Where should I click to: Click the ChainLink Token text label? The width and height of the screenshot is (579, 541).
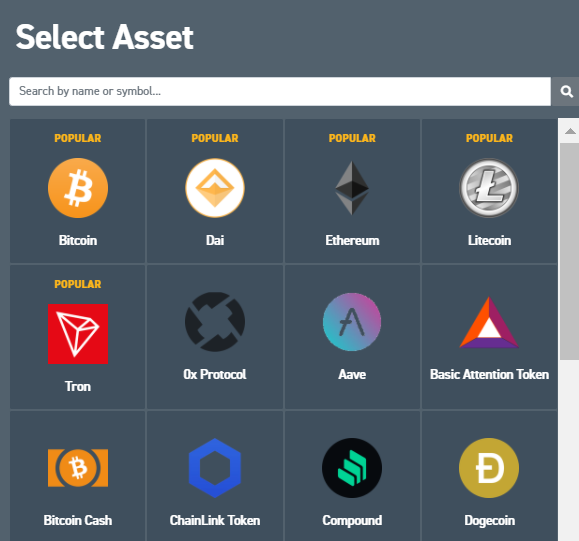tap(215, 520)
